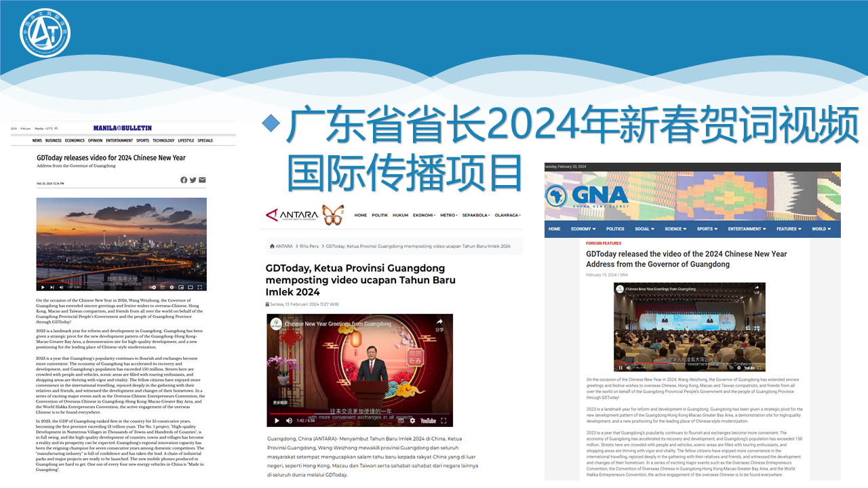Open ECONOMICS in Manila Bulletin menu
This screenshot has width=868, height=488.
click(x=75, y=141)
